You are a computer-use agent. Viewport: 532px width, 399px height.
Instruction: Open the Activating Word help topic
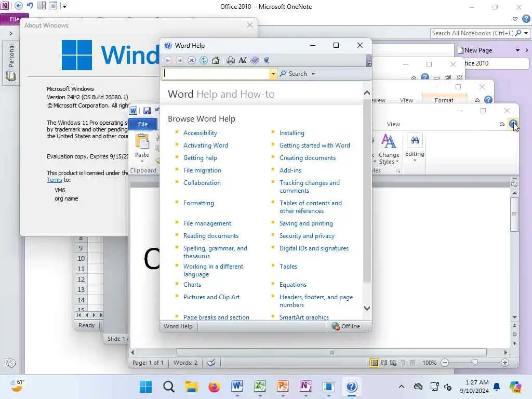206,145
